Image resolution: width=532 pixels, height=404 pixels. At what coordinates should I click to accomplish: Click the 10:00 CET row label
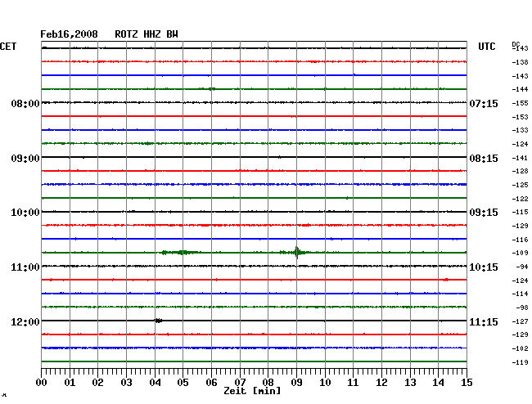tap(25, 213)
